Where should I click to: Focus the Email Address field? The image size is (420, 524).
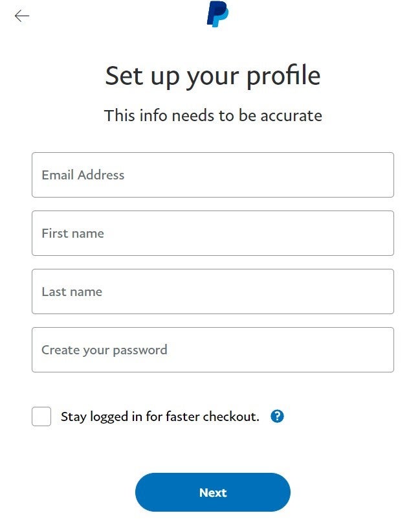[x=213, y=175]
